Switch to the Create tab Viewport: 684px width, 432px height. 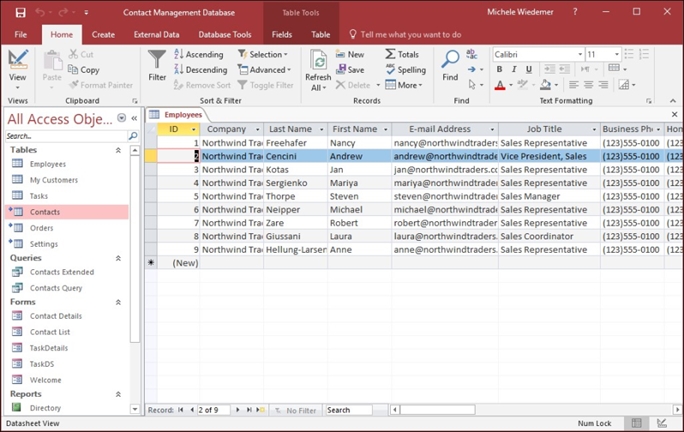point(103,34)
